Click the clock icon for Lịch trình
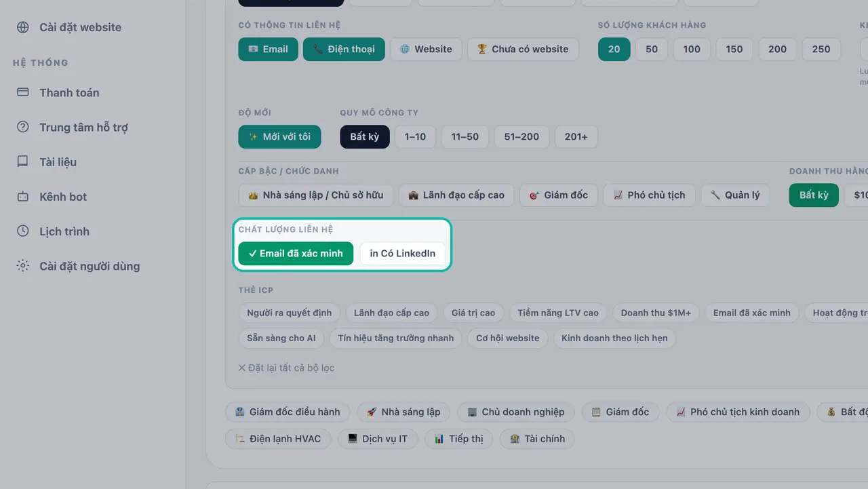 23,231
